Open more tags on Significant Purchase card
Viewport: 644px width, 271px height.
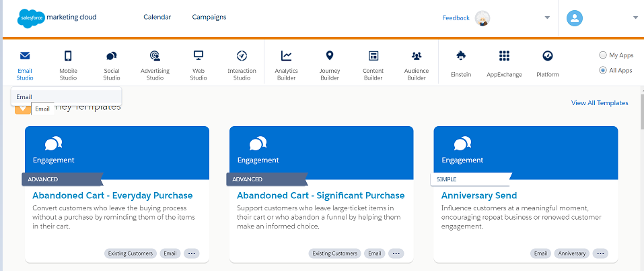(396, 253)
